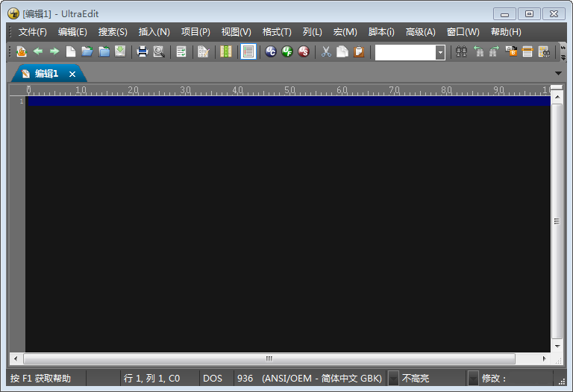
Task: Click the clipboard paste icon
Action: [359, 51]
